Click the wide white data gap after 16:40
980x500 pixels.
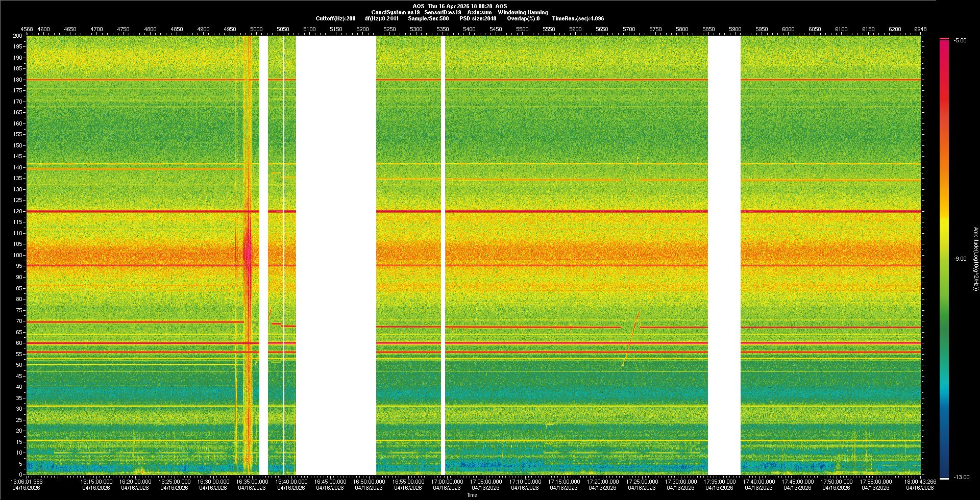336,255
